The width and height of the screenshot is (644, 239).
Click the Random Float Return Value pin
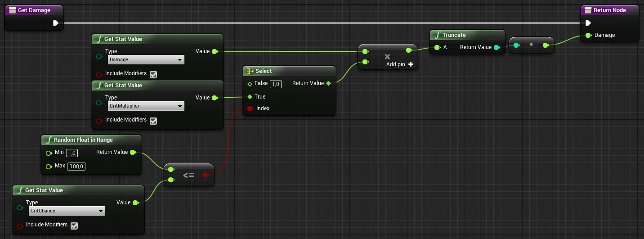coord(133,153)
